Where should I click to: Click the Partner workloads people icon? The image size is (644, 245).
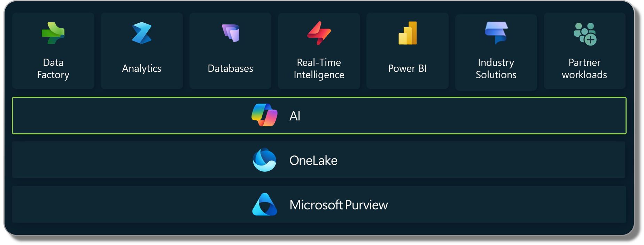pyautogui.click(x=585, y=34)
